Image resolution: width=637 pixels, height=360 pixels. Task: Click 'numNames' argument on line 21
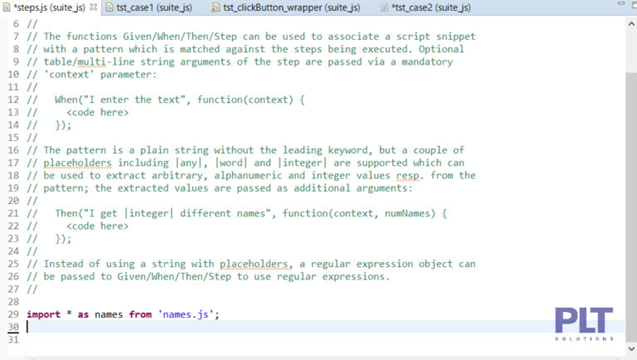coord(407,213)
